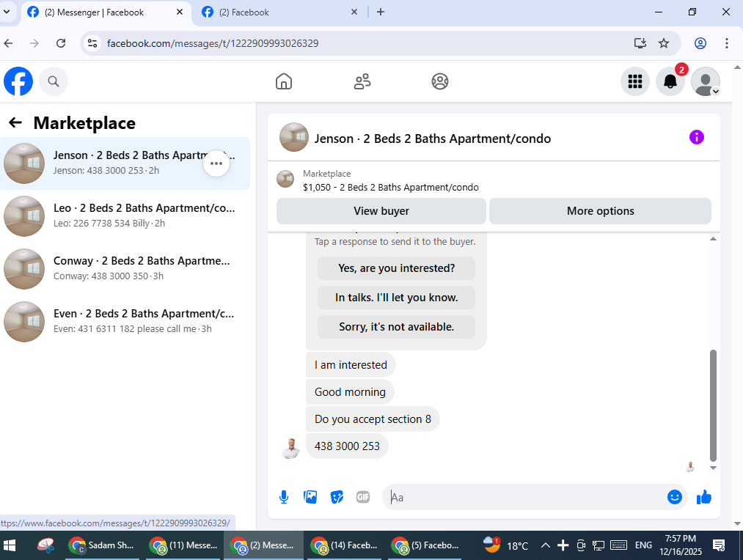Choose a GIF icon

(x=363, y=497)
